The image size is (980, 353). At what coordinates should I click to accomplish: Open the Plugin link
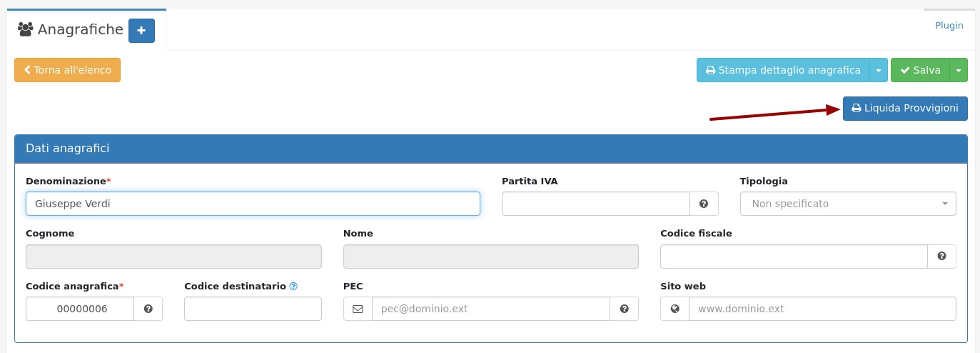(x=949, y=26)
